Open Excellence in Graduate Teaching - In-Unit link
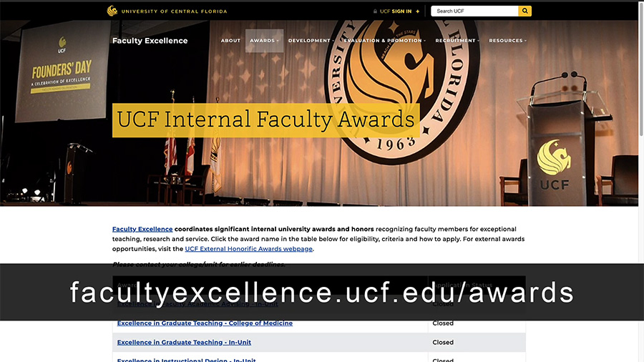The image size is (644, 362). pyautogui.click(x=184, y=342)
